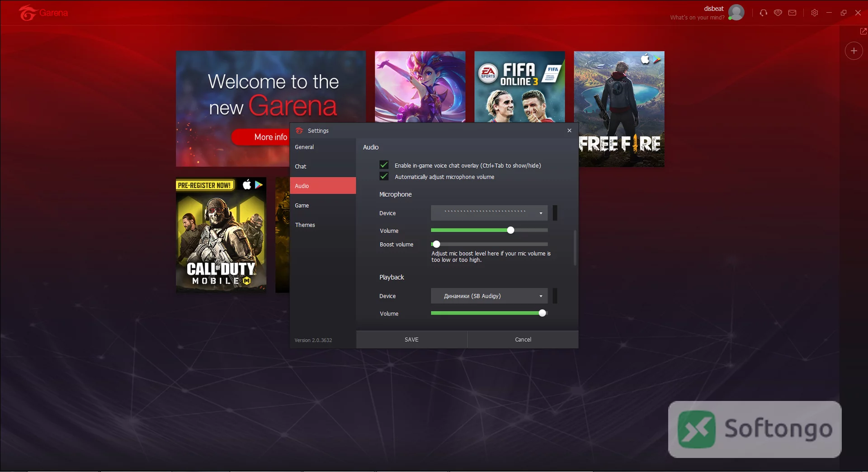Close the Settings dialog with the X
868x472 pixels.
coord(569,130)
